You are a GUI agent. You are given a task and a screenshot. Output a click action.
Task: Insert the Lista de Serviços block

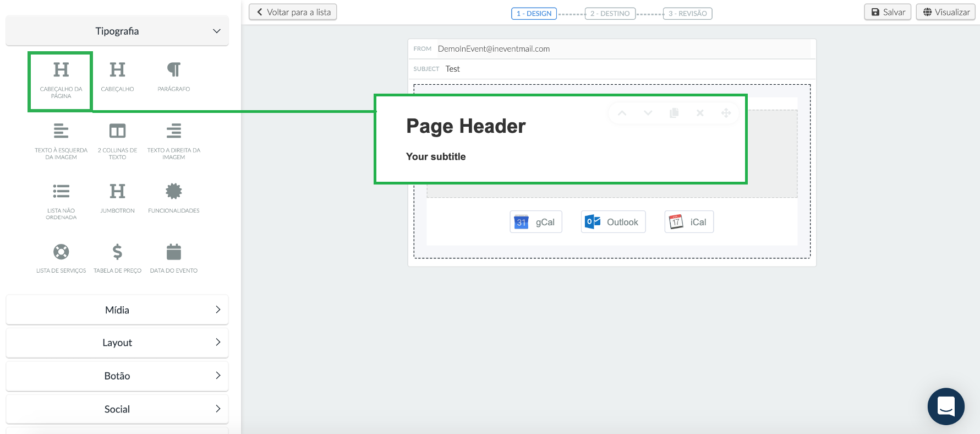[x=61, y=258]
